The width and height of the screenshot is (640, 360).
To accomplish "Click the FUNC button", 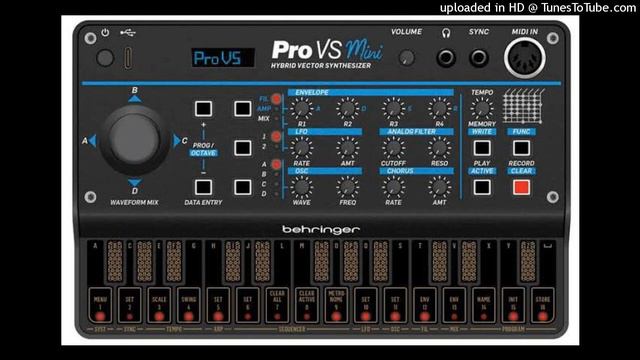I will 521,148.
